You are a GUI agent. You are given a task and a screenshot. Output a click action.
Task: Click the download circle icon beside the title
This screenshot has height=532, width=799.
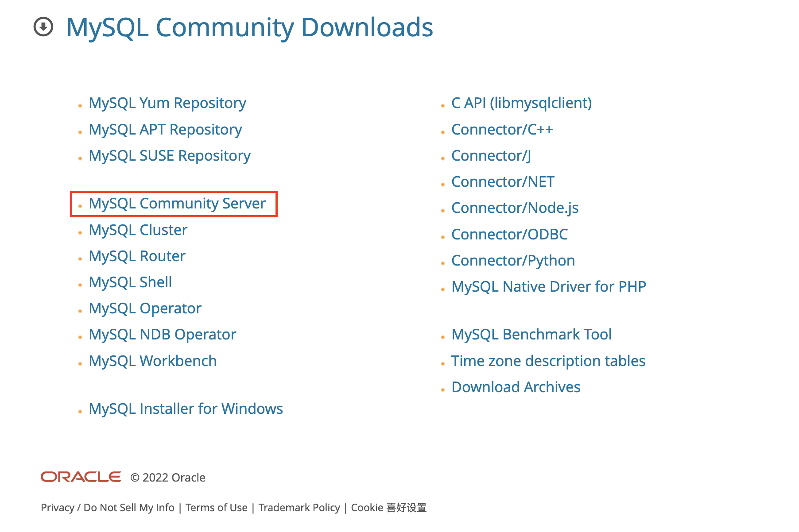(x=43, y=27)
